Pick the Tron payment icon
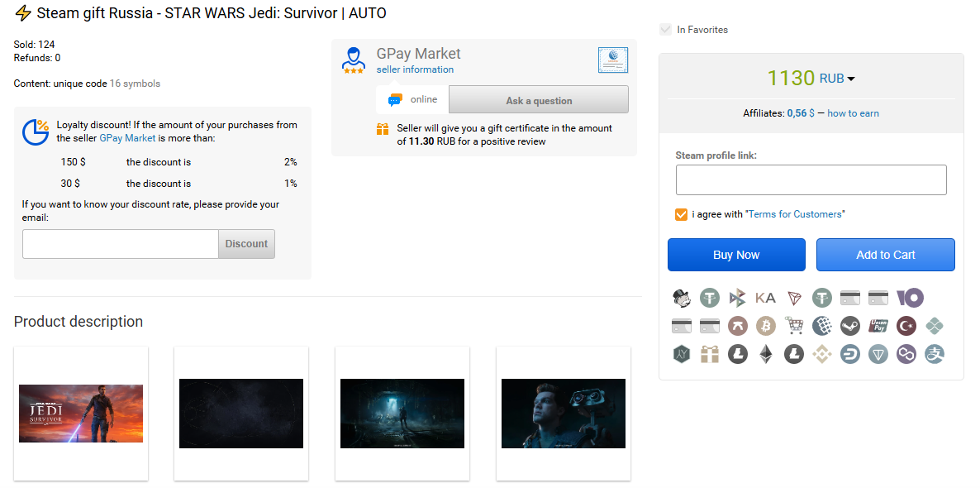This screenshot has height=488, width=980. point(794,298)
